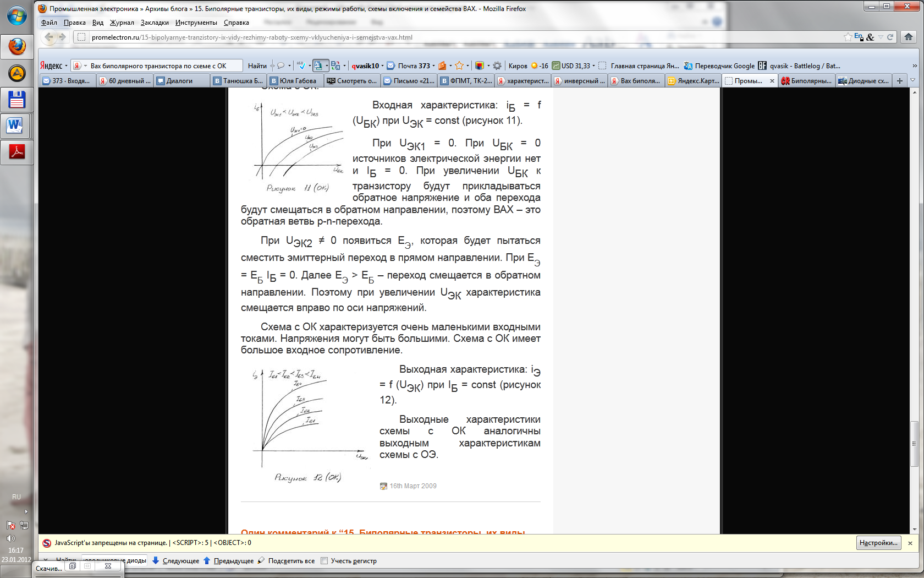The image size is (924, 578).
Task: Click the page vertical scrollbar thumb
Action: (x=914, y=444)
